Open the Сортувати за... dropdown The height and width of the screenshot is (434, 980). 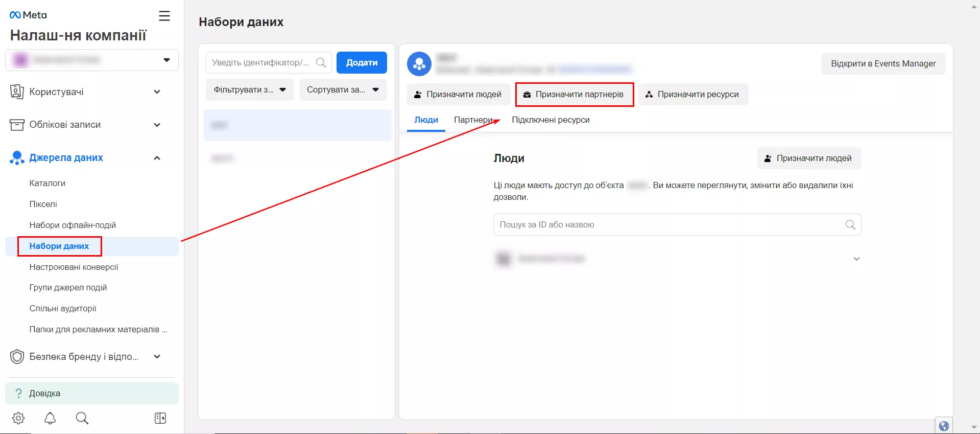(343, 89)
